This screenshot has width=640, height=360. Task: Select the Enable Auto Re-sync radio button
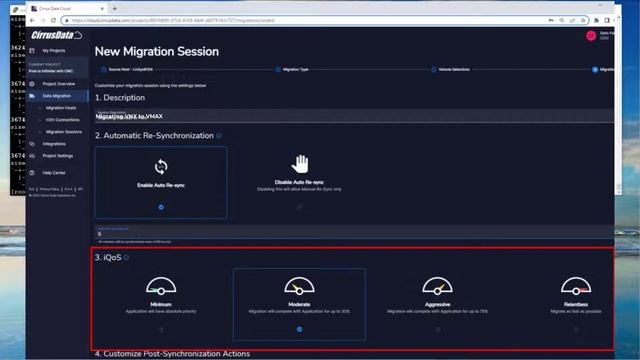(x=161, y=207)
